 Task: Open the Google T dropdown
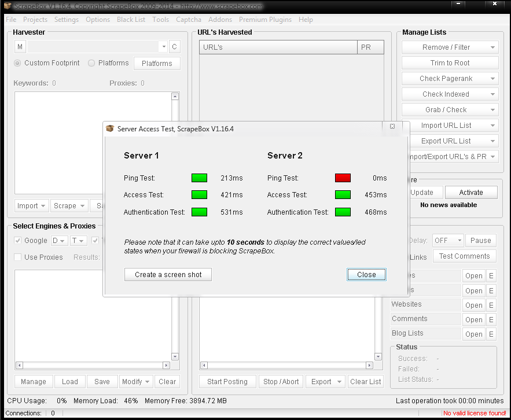click(x=78, y=241)
